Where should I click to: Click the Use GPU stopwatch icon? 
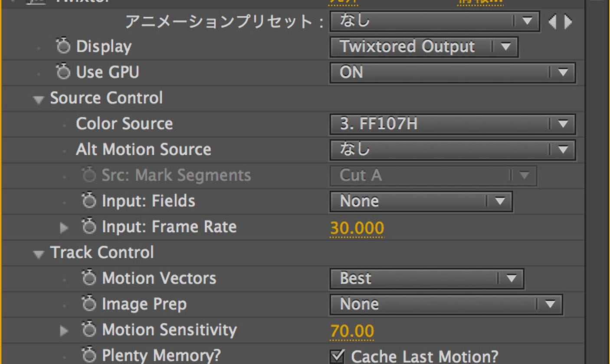pos(63,72)
